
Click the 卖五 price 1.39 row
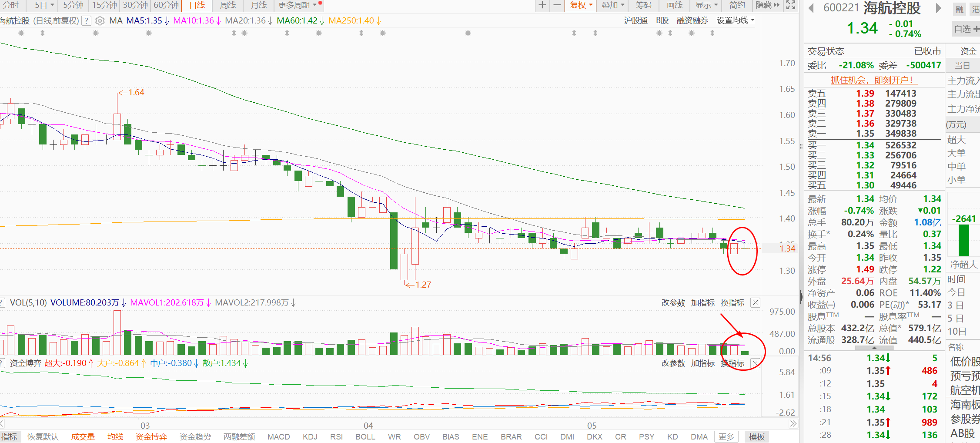873,94
